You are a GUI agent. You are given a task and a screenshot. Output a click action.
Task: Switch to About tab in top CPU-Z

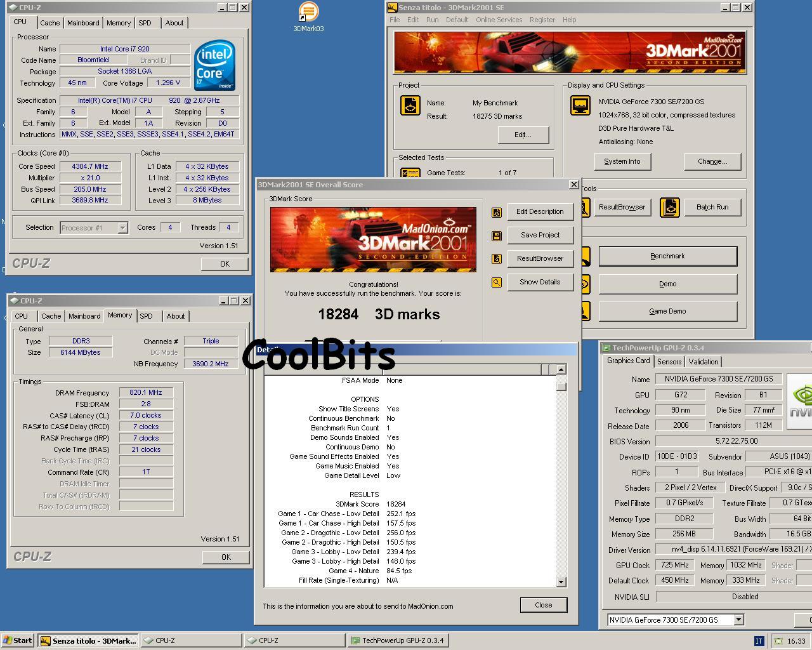174,23
